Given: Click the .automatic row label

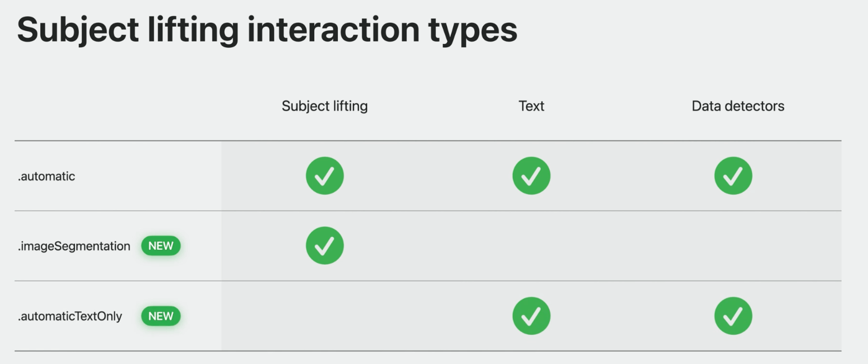Looking at the screenshot, I should tap(46, 176).
